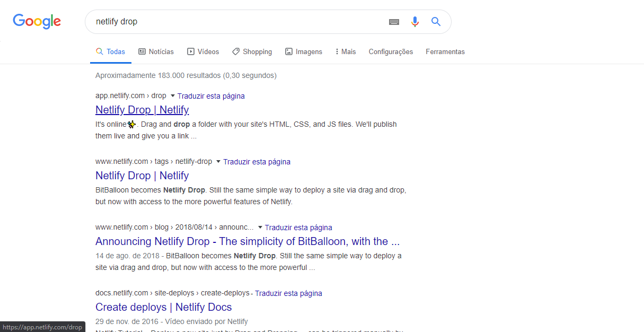Click 'Traduzir esta página' for docs.netlify.com result
This screenshot has height=332, width=644.
tap(288, 293)
